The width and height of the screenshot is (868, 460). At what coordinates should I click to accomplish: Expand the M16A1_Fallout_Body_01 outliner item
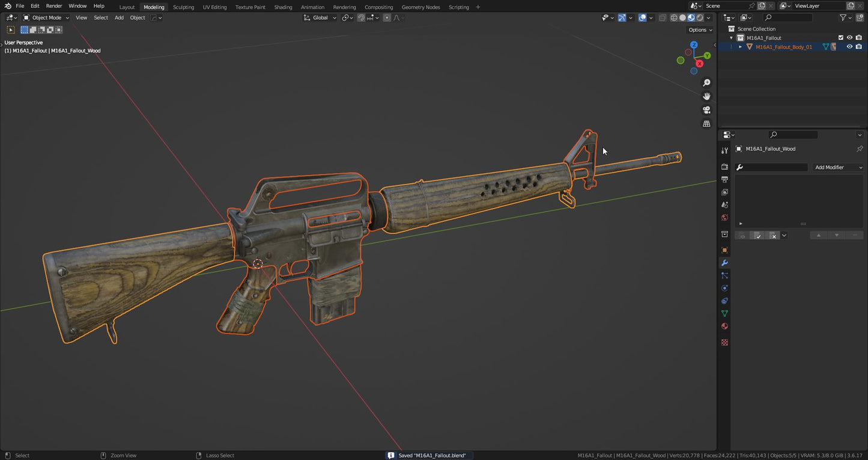(x=740, y=46)
